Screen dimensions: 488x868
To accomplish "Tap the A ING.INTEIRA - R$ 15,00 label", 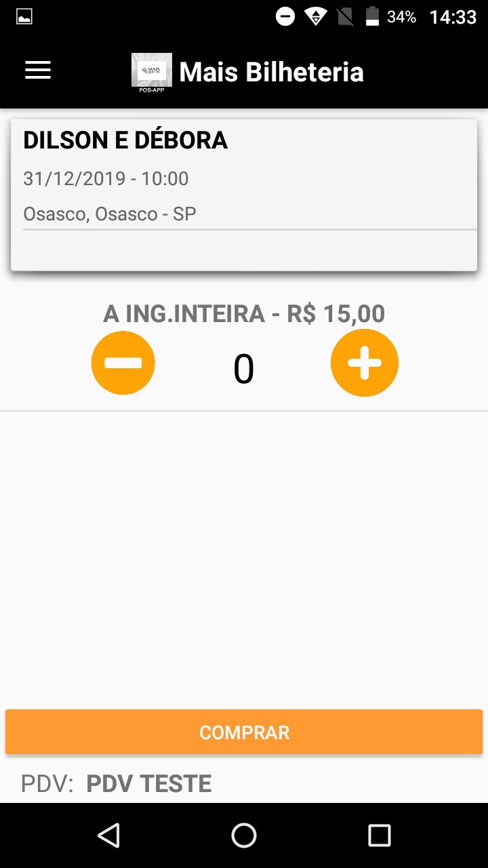I will [x=244, y=314].
